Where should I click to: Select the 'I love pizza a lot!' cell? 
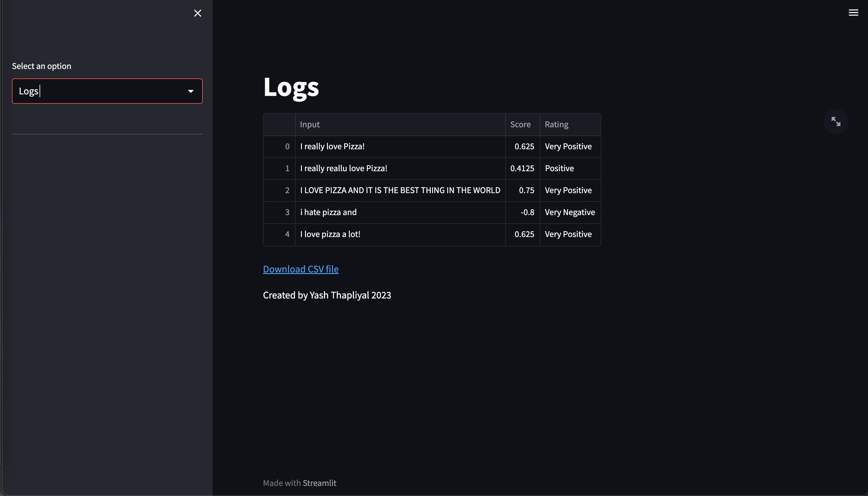point(330,235)
